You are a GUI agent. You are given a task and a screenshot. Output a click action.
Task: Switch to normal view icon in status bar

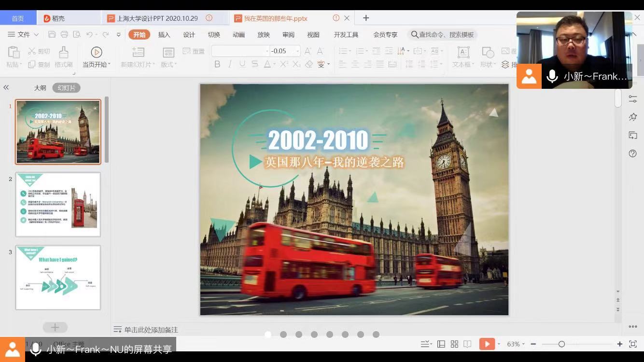click(441, 344)
